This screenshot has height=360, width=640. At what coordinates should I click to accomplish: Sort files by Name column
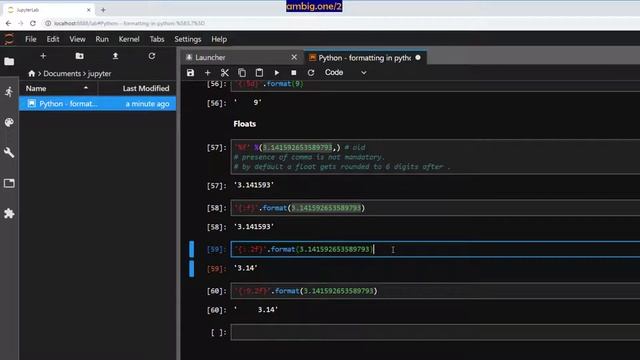[57, 88]
